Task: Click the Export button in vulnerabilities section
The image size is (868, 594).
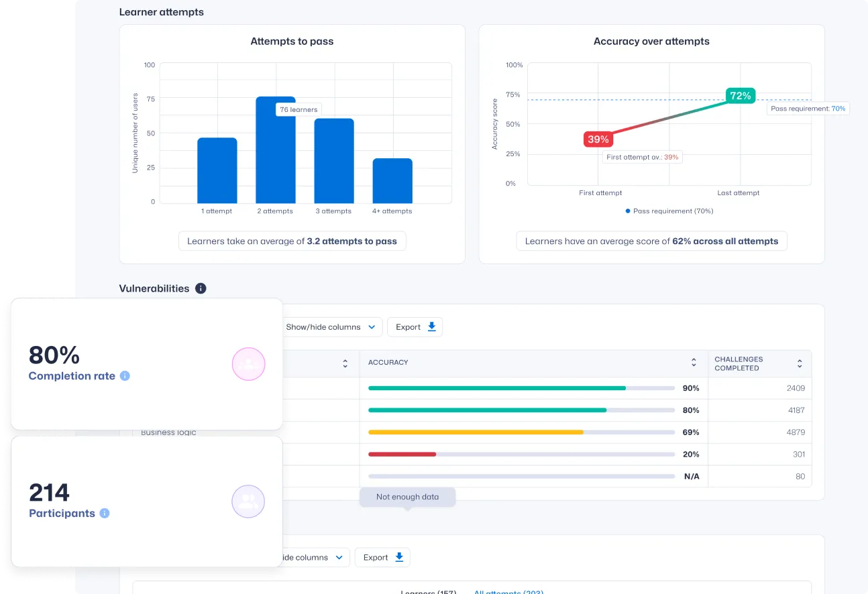Action: click(415, 326)
